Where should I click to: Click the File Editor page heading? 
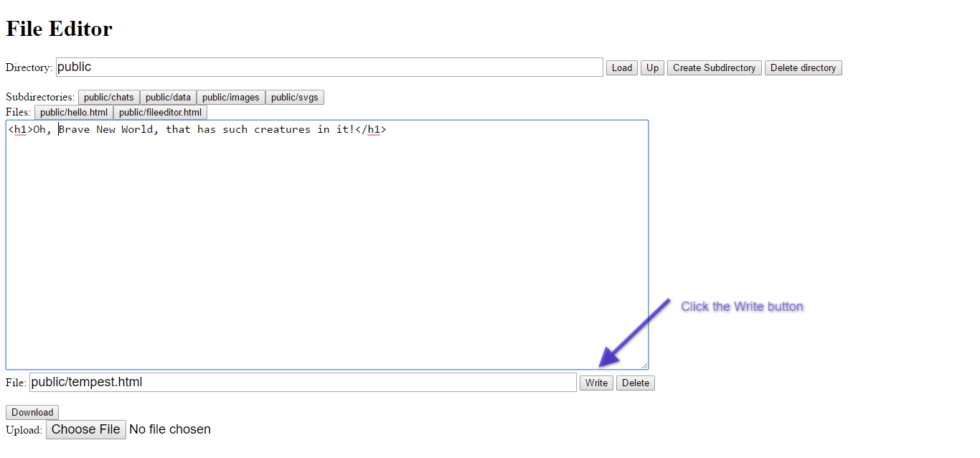[x=60, y=29]
